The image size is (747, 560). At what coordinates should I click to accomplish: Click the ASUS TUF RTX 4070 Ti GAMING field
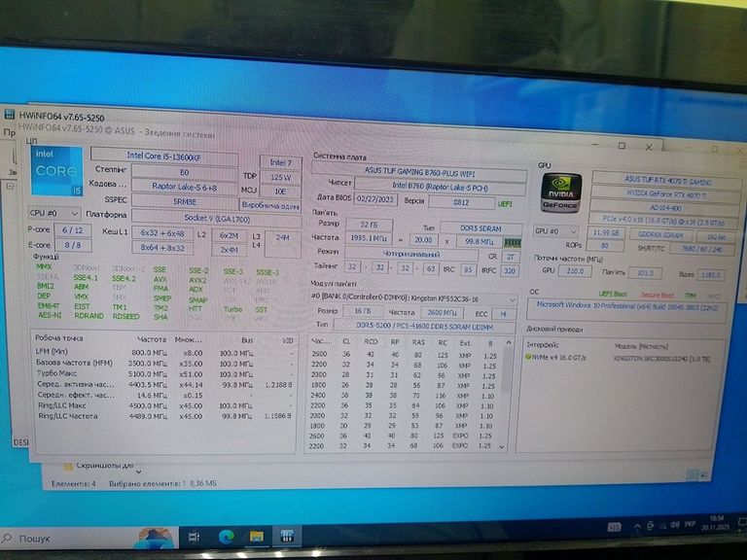click(666, 181)
